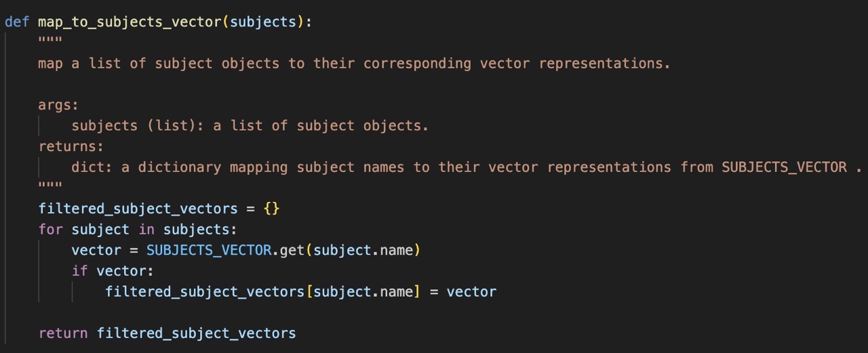This screenshot has width=868, height=353.
Task: Click the 'if' keyword
Action: [x=79, y=271]
